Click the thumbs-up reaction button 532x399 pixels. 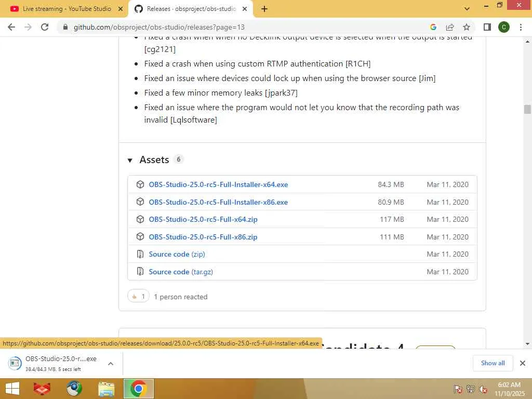[138, 297]
